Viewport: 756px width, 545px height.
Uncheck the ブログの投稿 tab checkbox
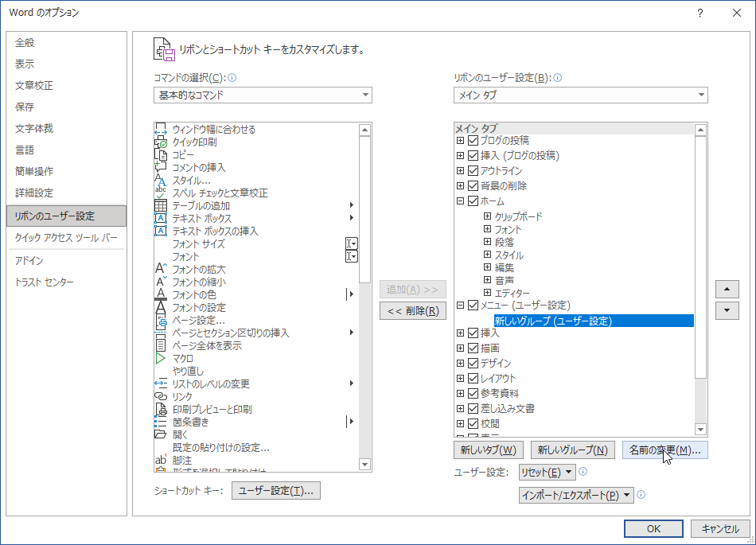pos(473,140)
